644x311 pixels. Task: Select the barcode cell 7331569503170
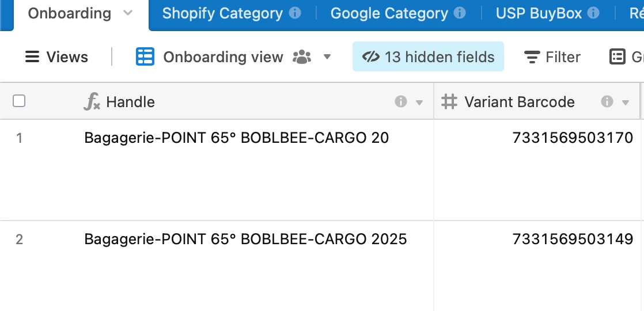tap(537, 170)
